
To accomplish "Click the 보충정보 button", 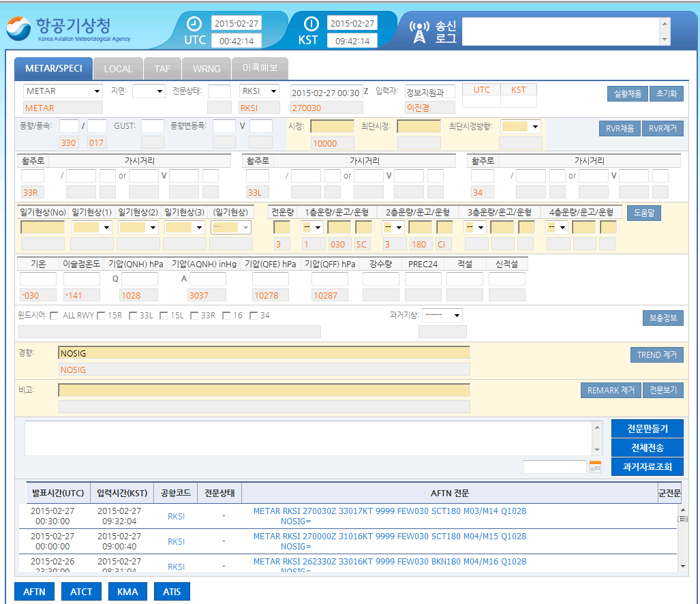I will click(663, 318).
